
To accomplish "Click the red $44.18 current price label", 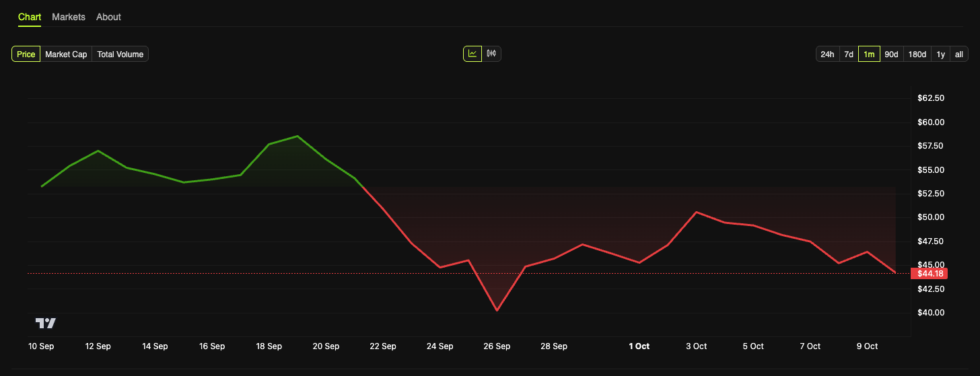I will (x=929, y=273).
